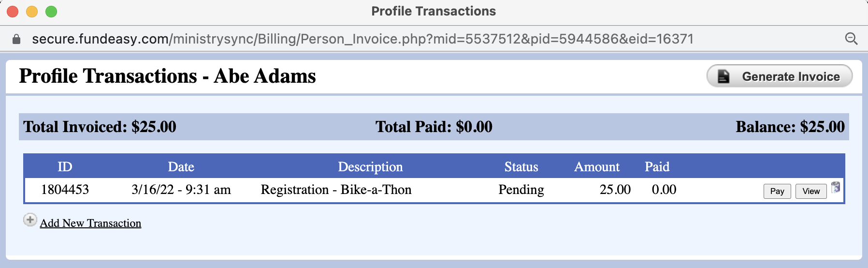868x268 pixels.
Task: Delete the transaction with the trash icon
Action: click(836, 188)
